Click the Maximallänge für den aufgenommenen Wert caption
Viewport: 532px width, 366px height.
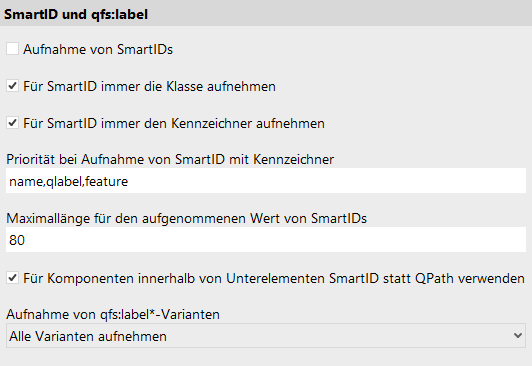(x=187, y=218)
